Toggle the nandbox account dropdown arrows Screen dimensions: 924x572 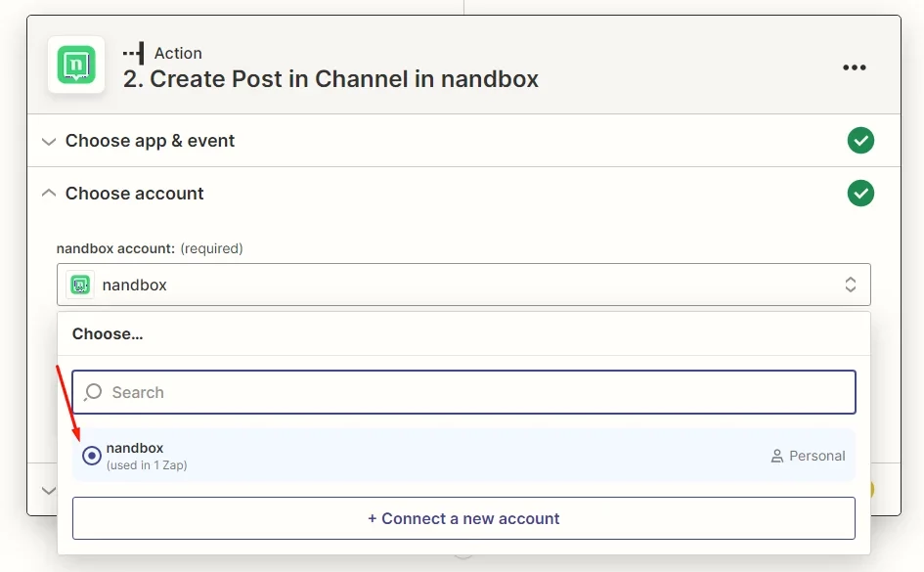[x=851, y=285]
